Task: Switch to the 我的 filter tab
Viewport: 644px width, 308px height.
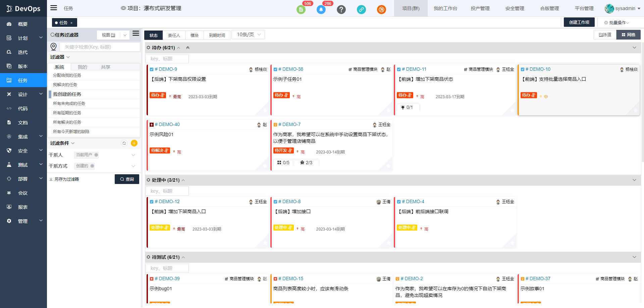Action: tap(82, 67)
